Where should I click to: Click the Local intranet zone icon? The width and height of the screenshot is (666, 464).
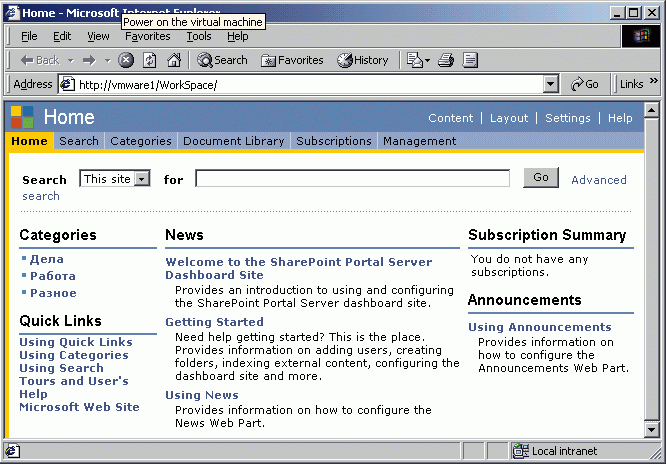pos(521,451)
